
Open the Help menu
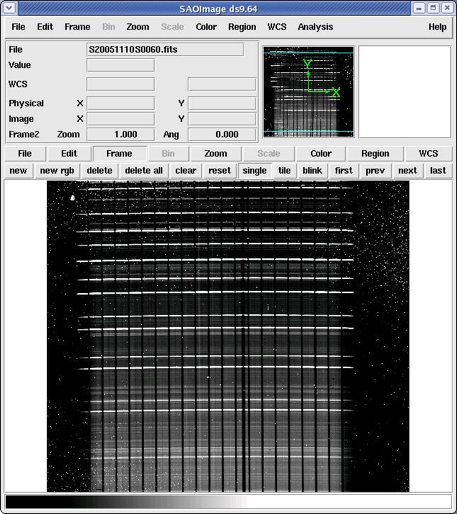(x=437, y=27)
